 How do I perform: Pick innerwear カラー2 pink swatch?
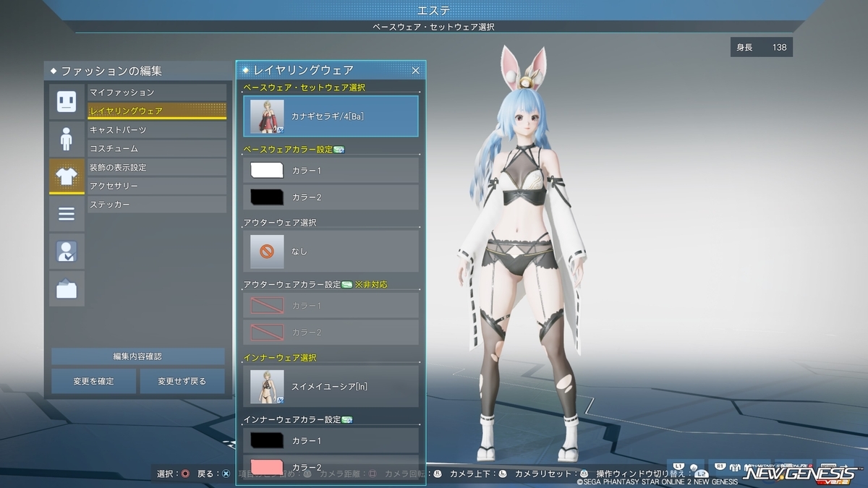point(267,466)
